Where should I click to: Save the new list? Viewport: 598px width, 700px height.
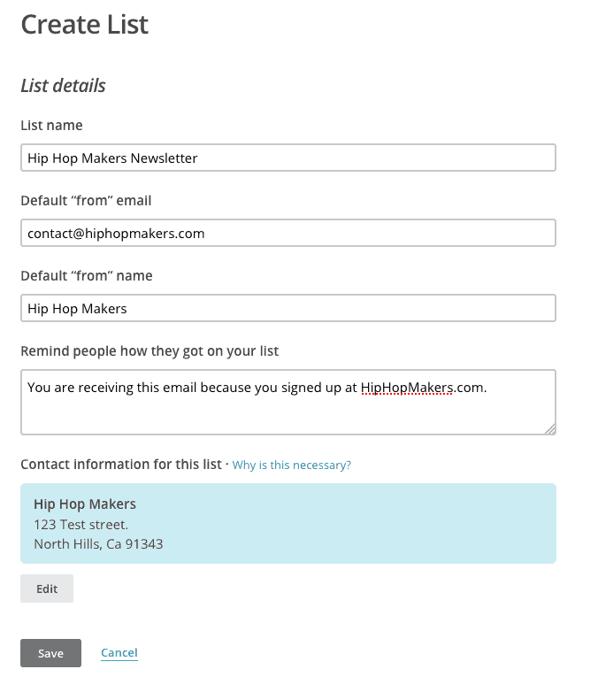tap(50, 653)
